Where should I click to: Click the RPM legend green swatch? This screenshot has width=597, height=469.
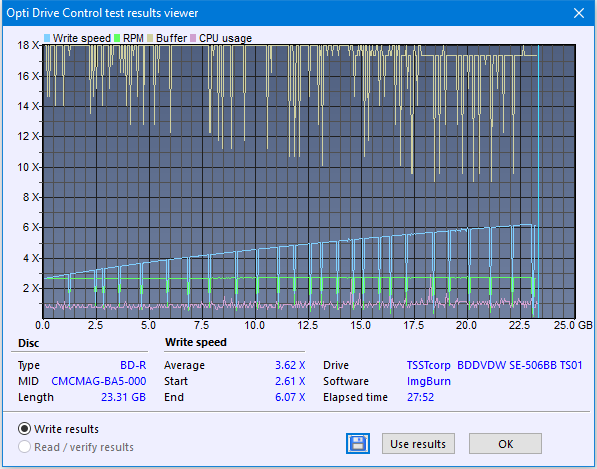click(x=117, y=38)
